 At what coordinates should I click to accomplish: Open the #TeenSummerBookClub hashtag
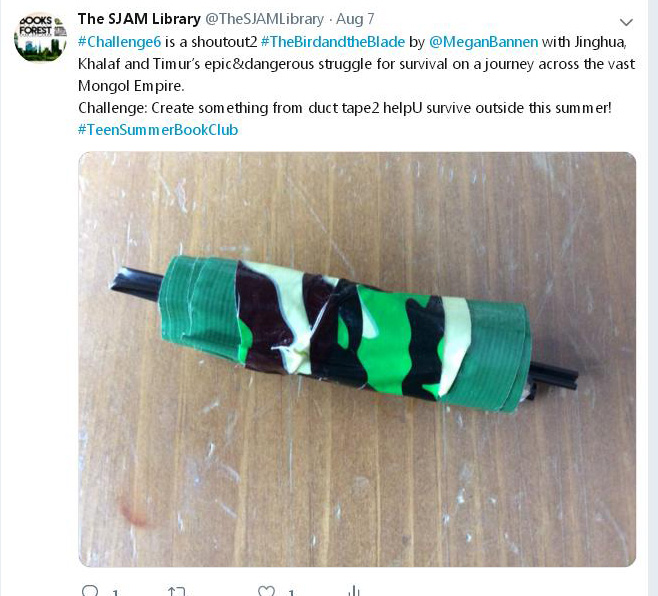pyautogui.click(x=158, y=130)
